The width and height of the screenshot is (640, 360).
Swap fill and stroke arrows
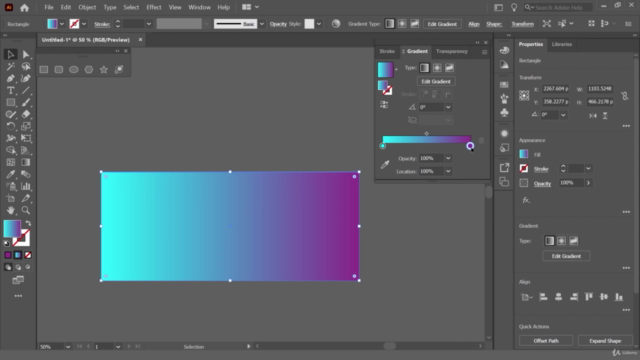pyautogui.click(x=28, y=223)
